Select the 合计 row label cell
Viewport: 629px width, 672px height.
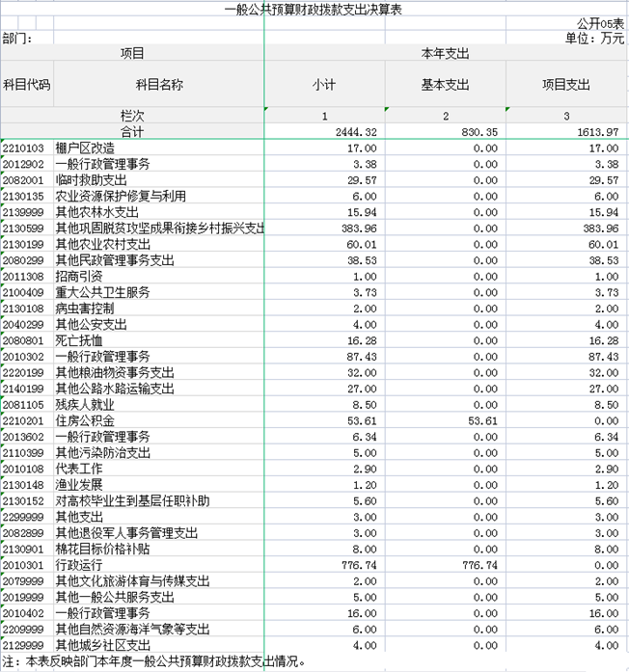[x=132, y=131]
